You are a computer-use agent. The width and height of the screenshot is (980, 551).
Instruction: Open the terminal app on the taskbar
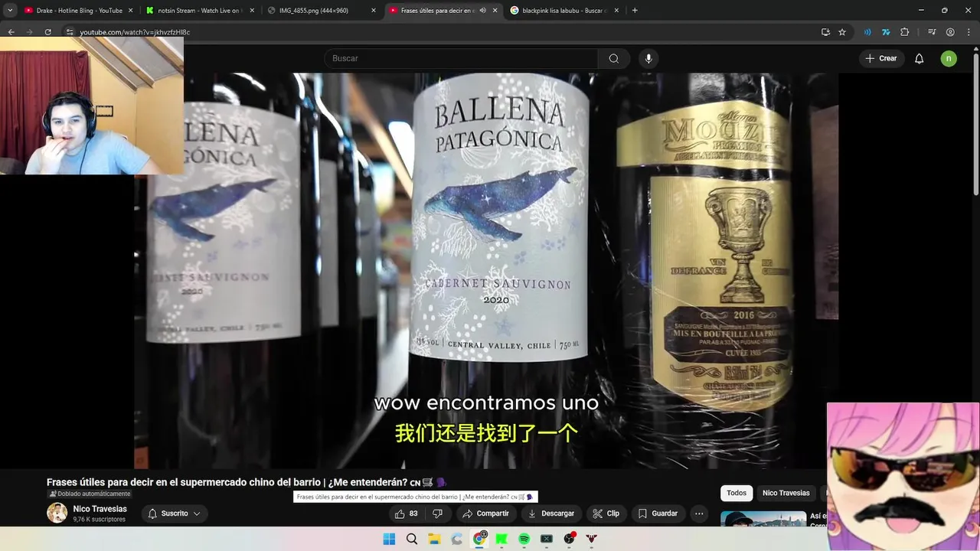pyautogui.click(x=547, y=539)
